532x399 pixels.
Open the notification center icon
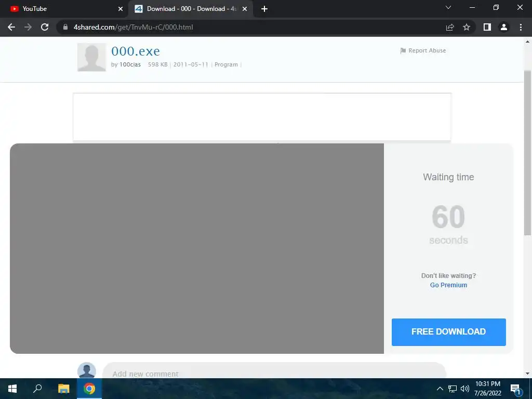[515, 389]
